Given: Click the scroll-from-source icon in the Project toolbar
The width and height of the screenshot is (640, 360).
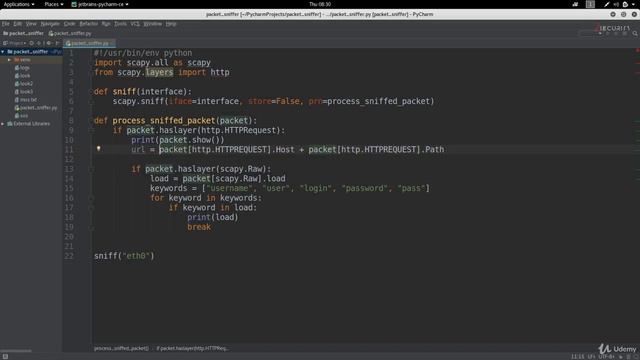Looking at the screenshot, I should [31, 43].
